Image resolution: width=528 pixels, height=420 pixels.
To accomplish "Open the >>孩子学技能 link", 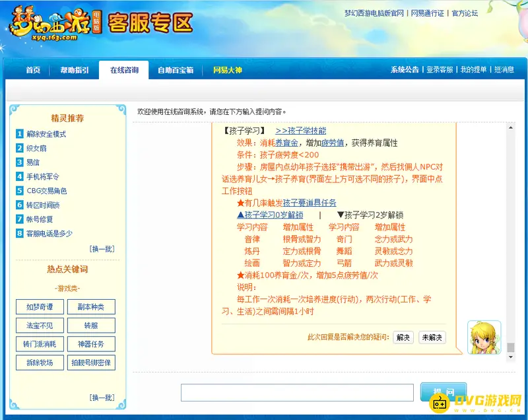I will 301,131.
